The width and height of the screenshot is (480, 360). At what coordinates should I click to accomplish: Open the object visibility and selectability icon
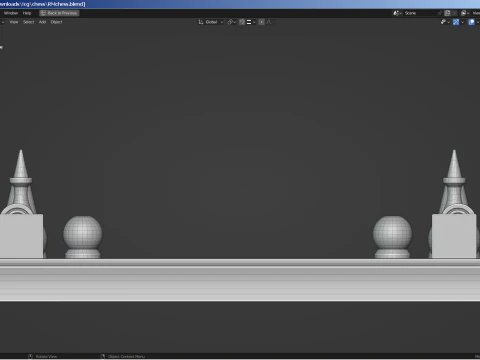coord(445,22)
